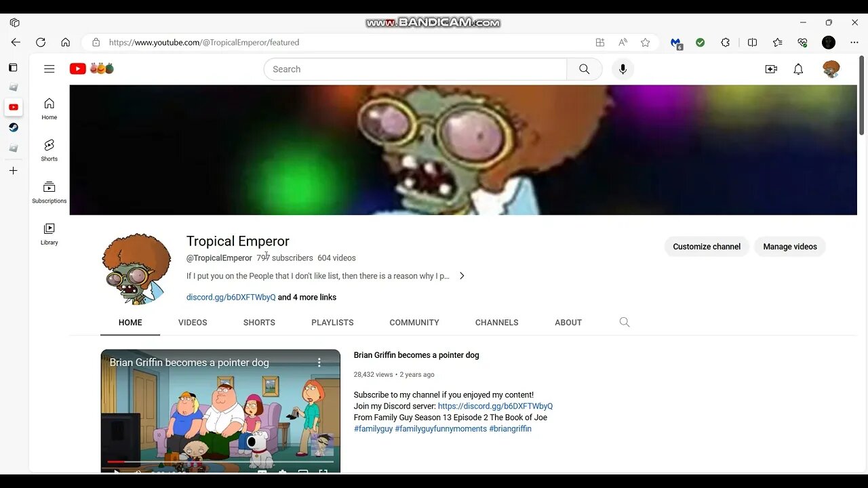
Task: Open the Steam tab in the vertical tab bar
Action: pyautogui.click(x=13, y=127)
